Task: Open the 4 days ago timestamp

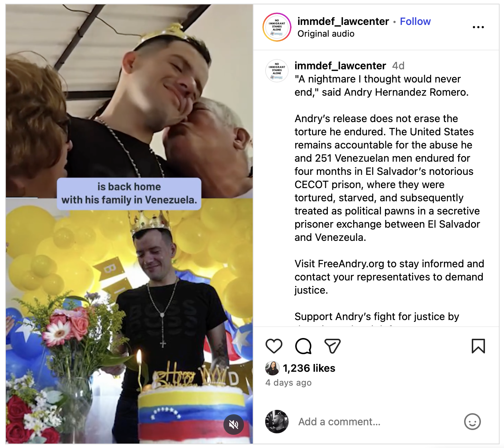Action: pyautogui.click(x=288, y=383)
